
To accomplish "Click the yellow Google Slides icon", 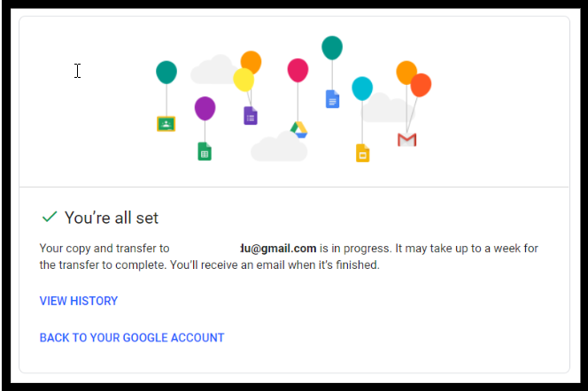I will coord(362,153).
